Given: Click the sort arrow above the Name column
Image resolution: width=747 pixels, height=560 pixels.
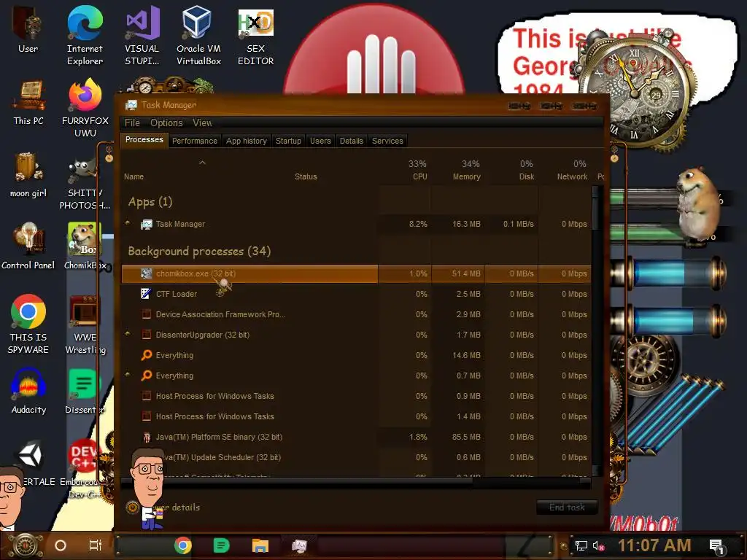Looking at the screenshot, I should coord(203,163).
